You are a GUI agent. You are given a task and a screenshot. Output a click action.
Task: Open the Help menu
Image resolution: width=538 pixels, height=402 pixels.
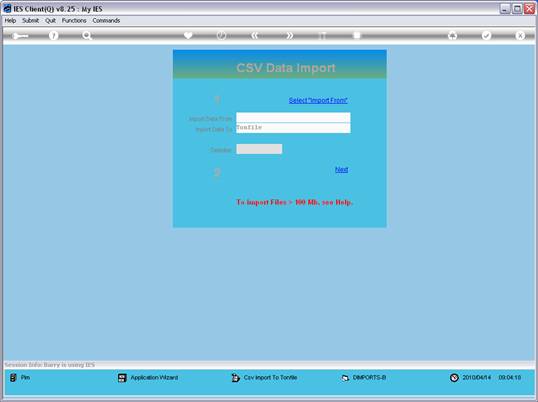(x=10, y=21)
